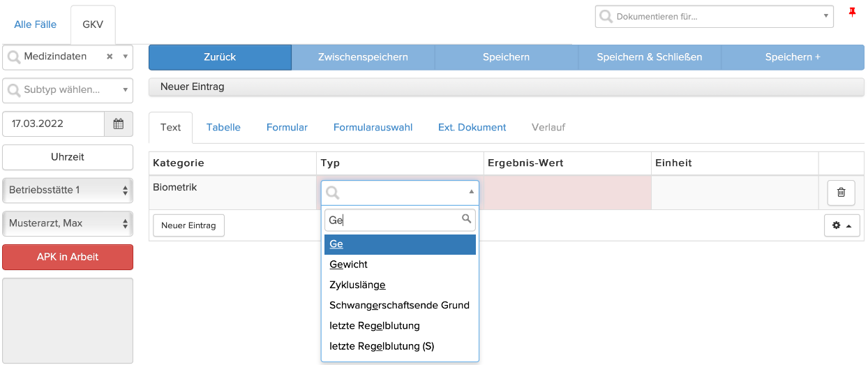Select letzte Regelblutung option
The width and height of the screenshot is (868, 365).
(400, 325)
